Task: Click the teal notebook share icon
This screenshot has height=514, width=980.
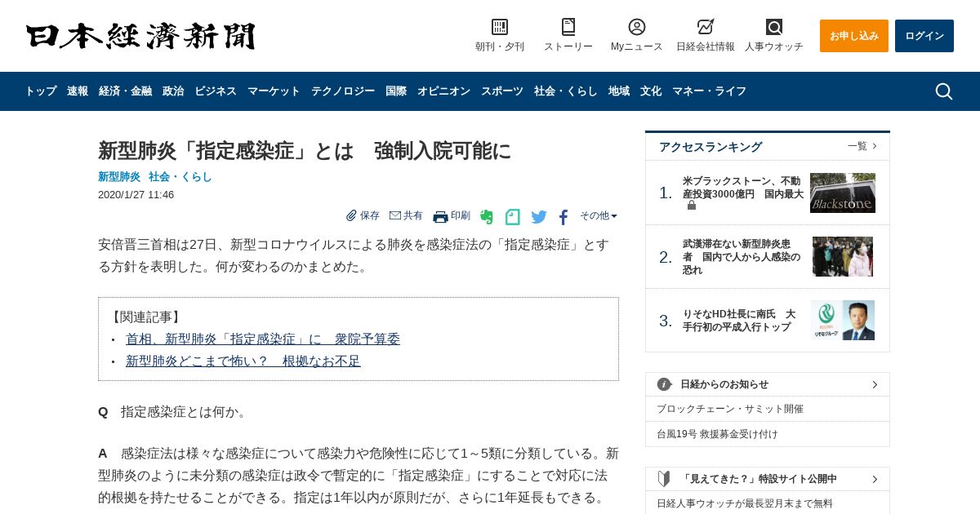Action: [x=513, y=217]
